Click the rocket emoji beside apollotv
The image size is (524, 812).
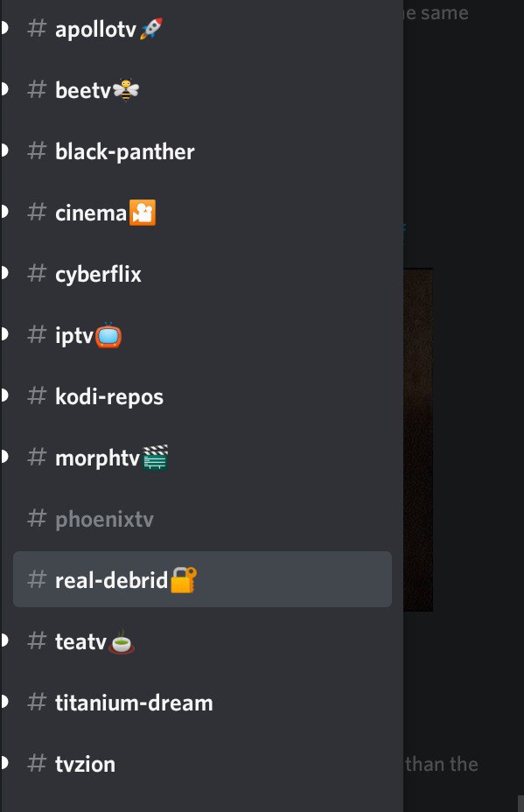[151, 28]
